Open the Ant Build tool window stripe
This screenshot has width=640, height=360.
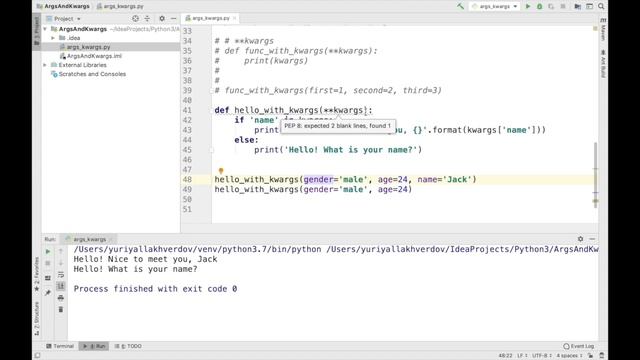[x=603, y=64]
